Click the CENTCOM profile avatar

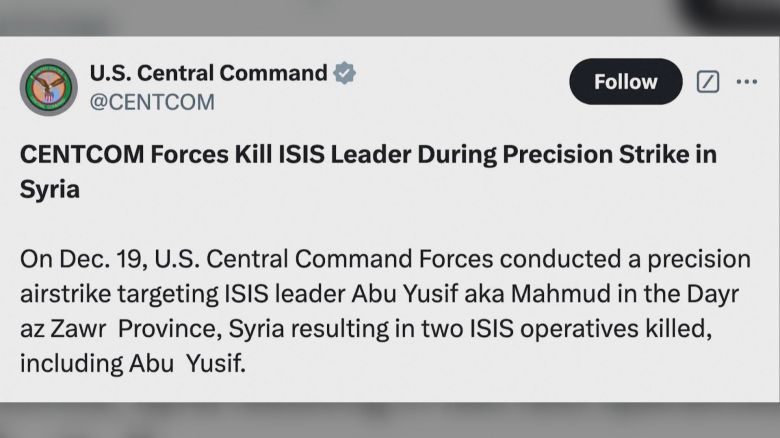coord(48,87)
